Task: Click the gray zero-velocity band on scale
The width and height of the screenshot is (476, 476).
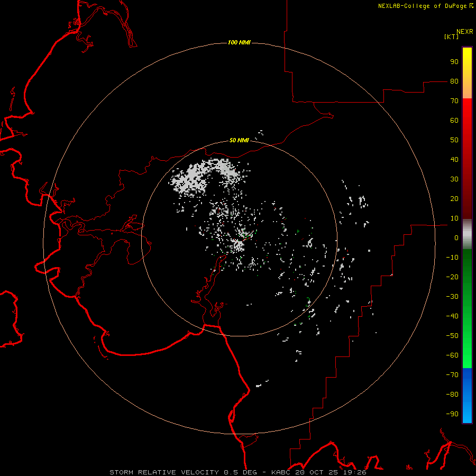Action: [x=467, y=234]
